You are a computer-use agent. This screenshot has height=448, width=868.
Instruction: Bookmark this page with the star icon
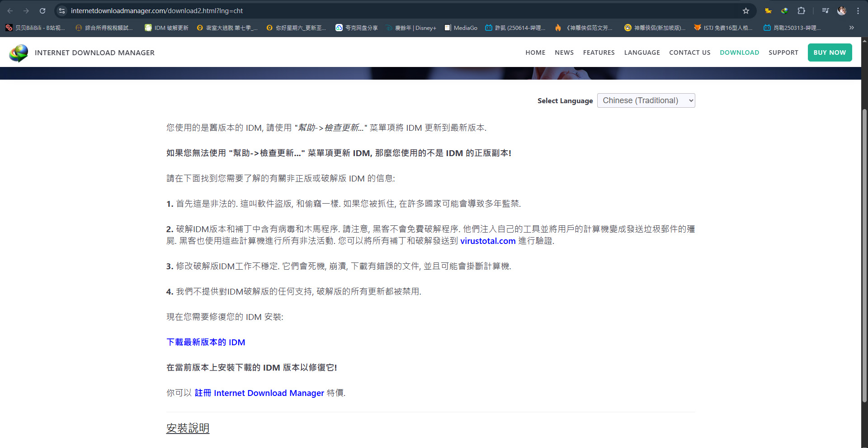point(746,11)
